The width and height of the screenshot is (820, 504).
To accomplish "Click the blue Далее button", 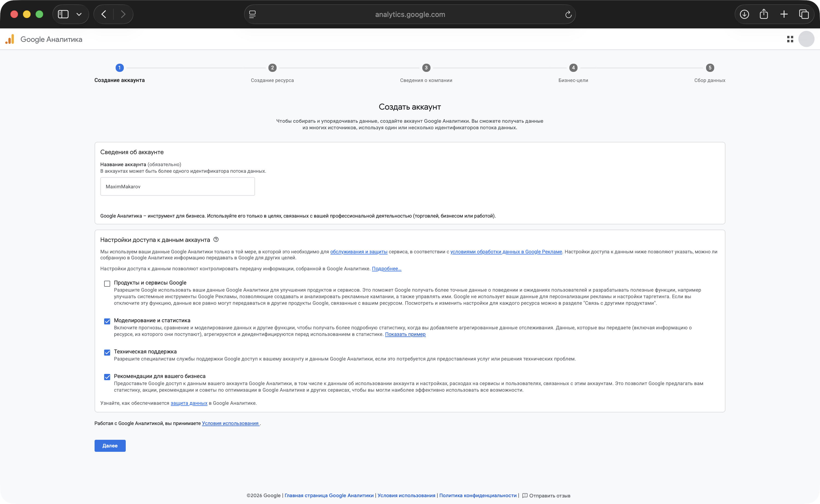I will pyautogui.click(x=110, y=446).
